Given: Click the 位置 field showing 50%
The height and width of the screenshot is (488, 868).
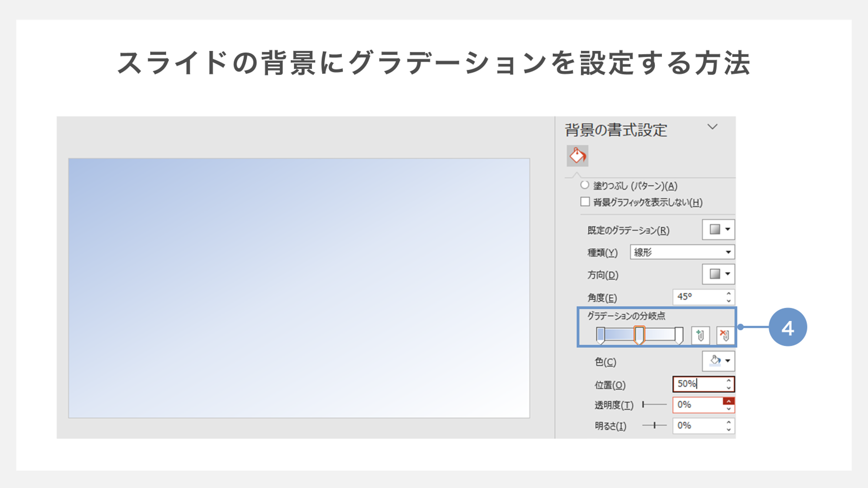Looking at the screenshot, I should [698, 384].
